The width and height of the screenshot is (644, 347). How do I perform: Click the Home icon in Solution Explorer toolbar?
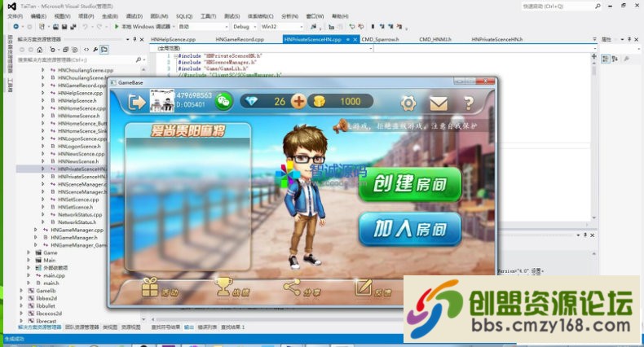(39, 50)
